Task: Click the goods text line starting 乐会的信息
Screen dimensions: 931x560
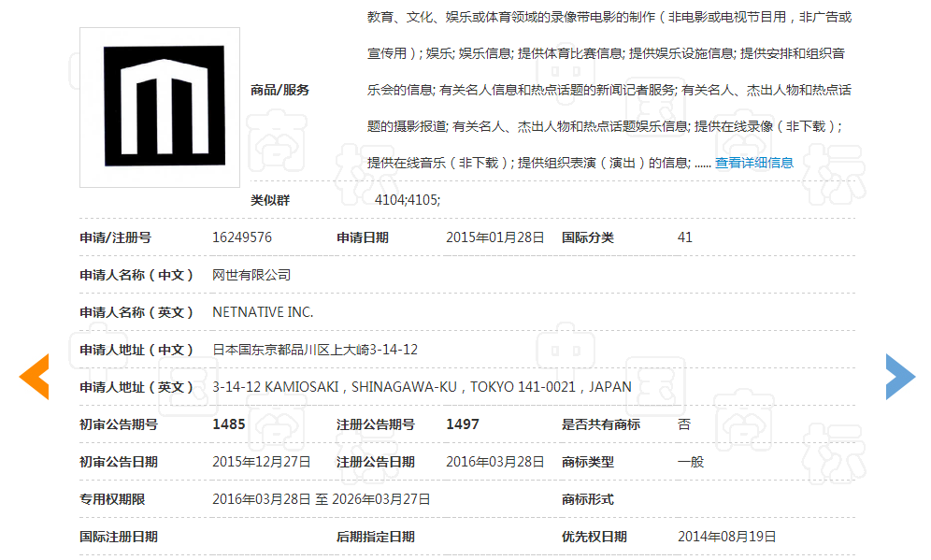Action: [x=609, y=90]
